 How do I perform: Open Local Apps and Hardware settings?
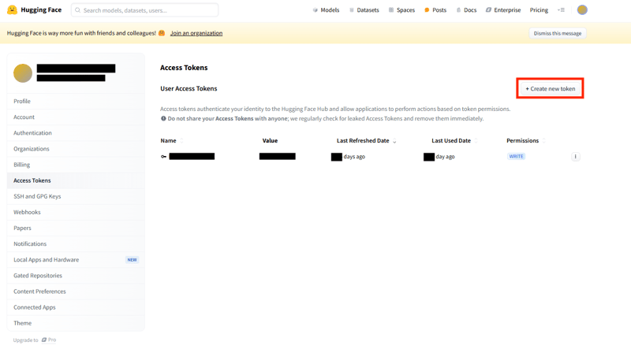coord(46,260)
